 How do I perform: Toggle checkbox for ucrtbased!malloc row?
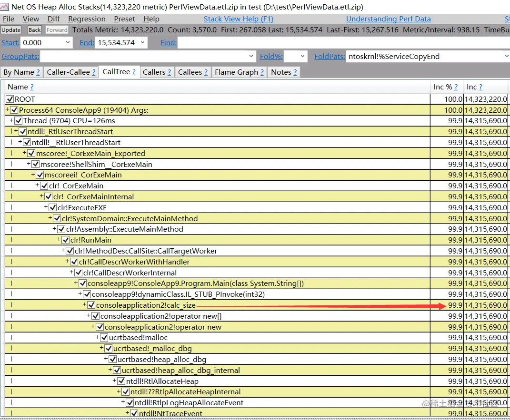click(x=104, y=338)
